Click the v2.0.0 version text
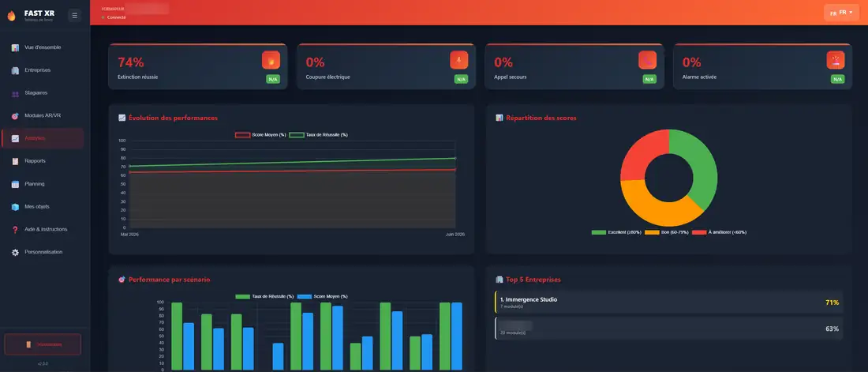 43,363
